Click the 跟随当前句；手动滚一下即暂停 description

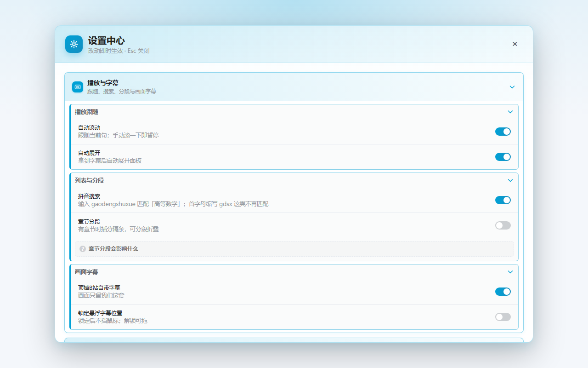point(119,135)
